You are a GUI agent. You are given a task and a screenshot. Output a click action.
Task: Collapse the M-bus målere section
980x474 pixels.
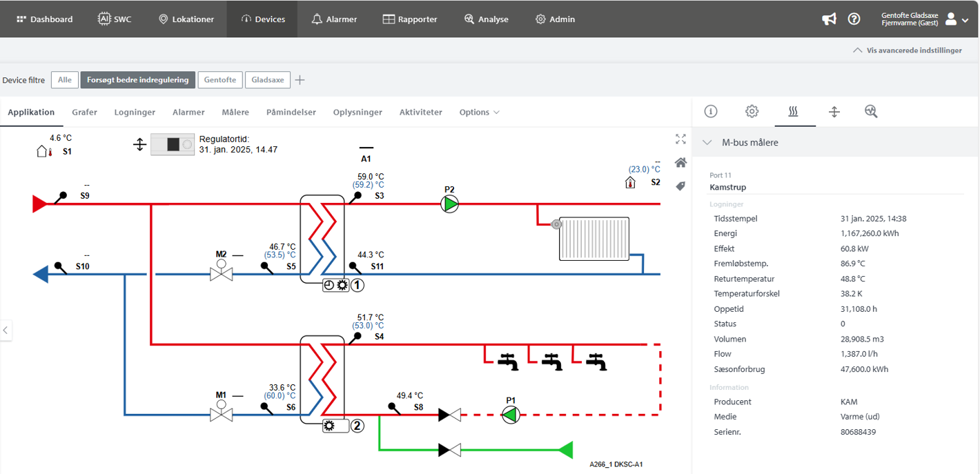point(707,143)
